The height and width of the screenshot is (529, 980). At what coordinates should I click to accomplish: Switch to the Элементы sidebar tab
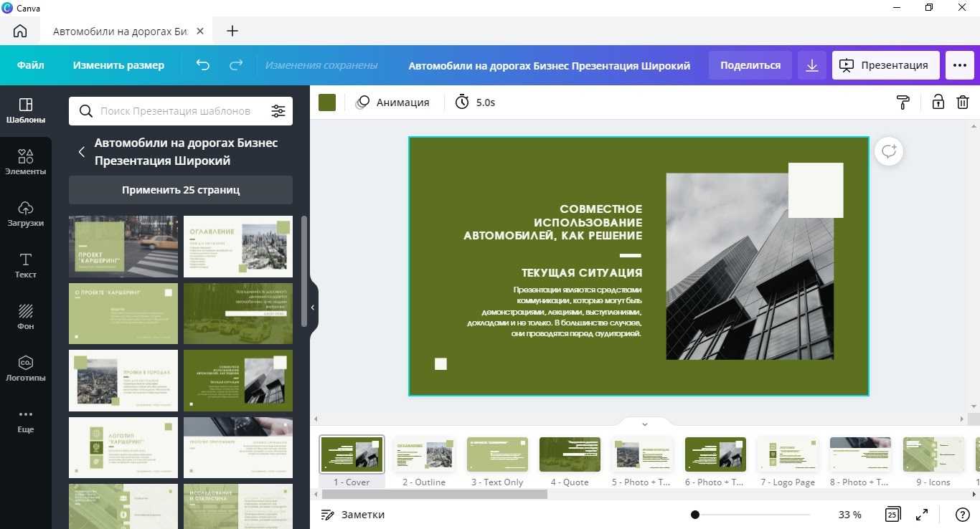[26, 163]
